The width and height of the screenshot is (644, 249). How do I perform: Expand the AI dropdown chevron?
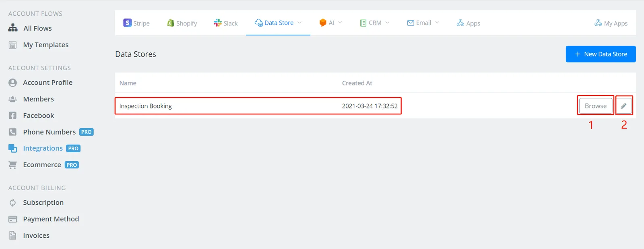(340, 23)
